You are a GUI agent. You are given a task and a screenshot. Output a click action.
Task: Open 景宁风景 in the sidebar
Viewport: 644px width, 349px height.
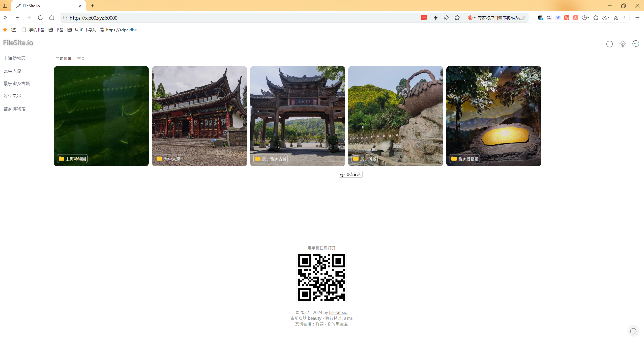(12, 96)
